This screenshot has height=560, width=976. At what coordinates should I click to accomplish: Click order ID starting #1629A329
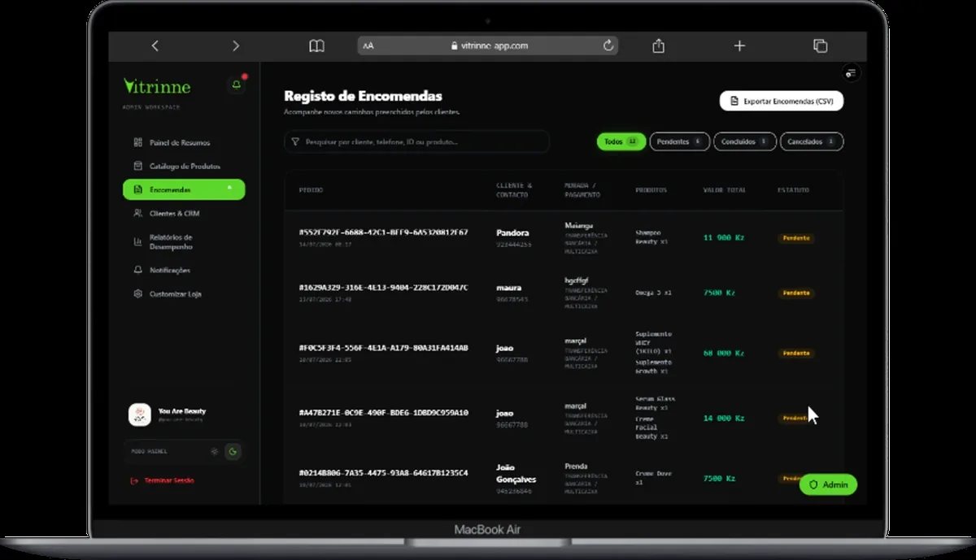[x=383, y=288]
